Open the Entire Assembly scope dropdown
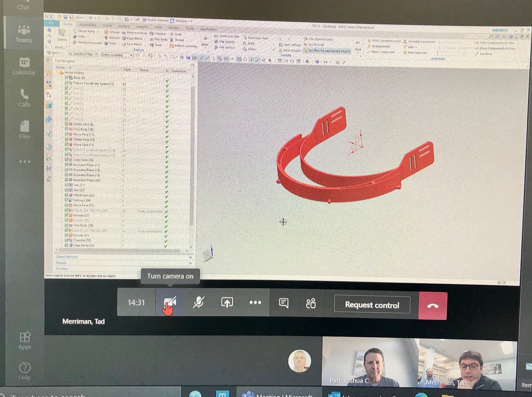 click(117, 55)
